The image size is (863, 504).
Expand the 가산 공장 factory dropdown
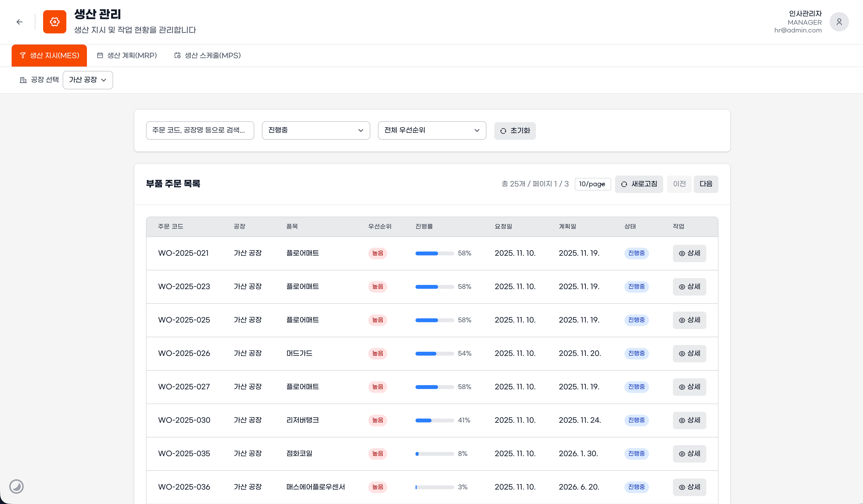(x=88, y=80)
